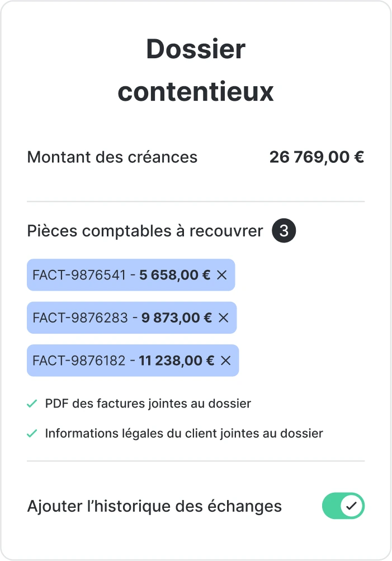Click the Montant des créances label
Viewport: 392px width, 561px height.
pos(112,157)
